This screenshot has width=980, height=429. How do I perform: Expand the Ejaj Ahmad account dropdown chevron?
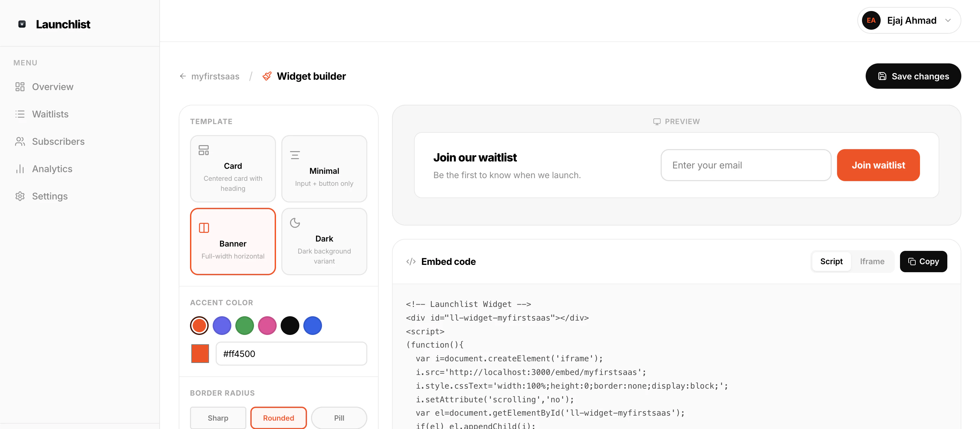click(x=948, y=21)
